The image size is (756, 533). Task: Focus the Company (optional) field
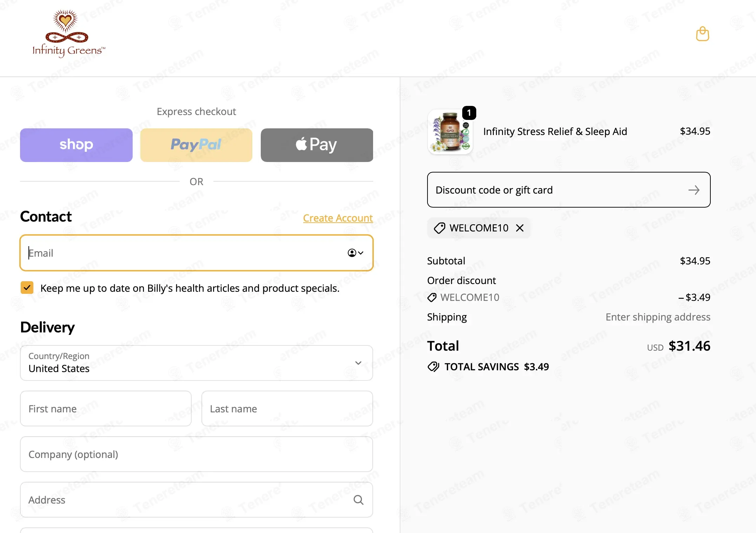point(197,454)
